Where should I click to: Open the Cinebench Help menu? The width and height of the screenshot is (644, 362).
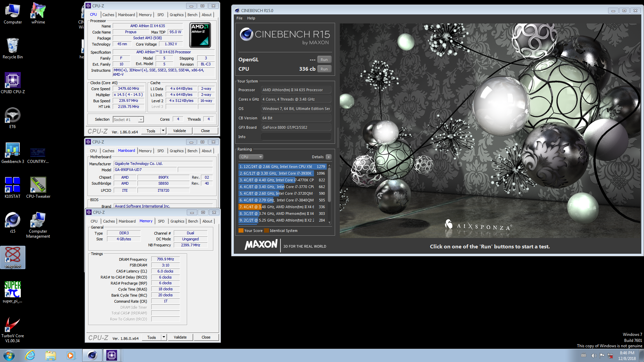point(251,18)
